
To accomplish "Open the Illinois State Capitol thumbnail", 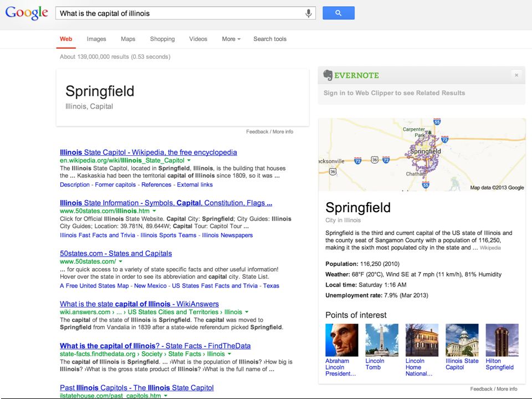I will pos(462,340).
